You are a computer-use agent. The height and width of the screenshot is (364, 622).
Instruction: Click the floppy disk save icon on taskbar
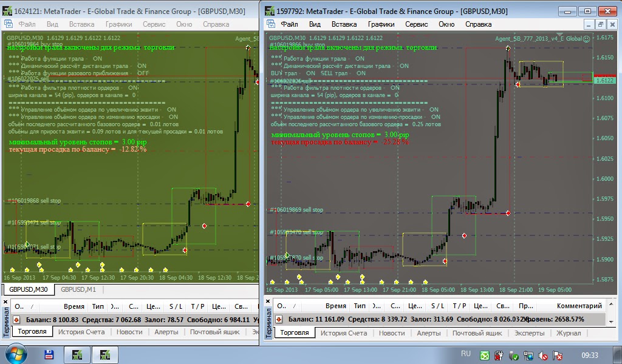tap(49, 354)
